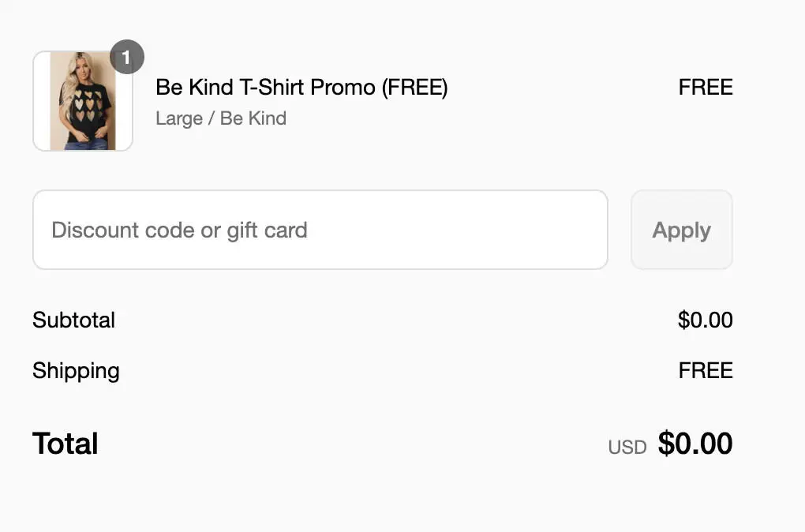Screen dimensions: 805x532
Task: Click the FREE price beside the product
Action: tap(705, 87)
